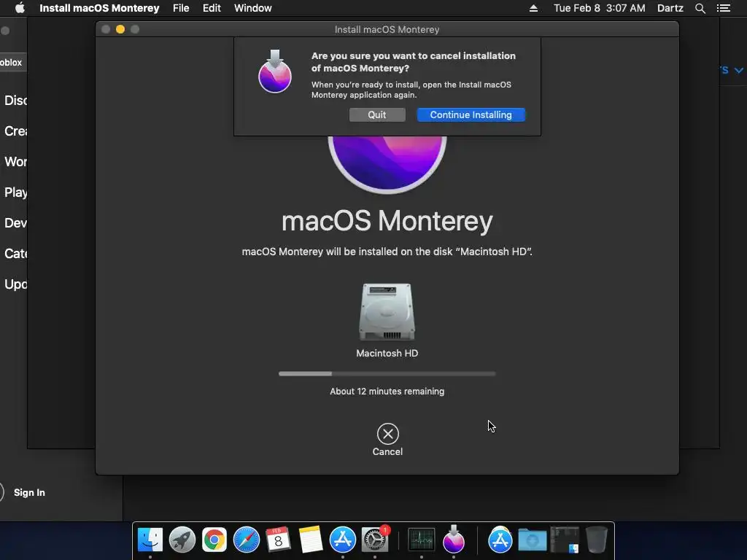Click Install macOS Monterey icon in Dock
Image resolution: width=747 pixels, height=560 pixels.
pyautogui.click(x=454, y=540)
